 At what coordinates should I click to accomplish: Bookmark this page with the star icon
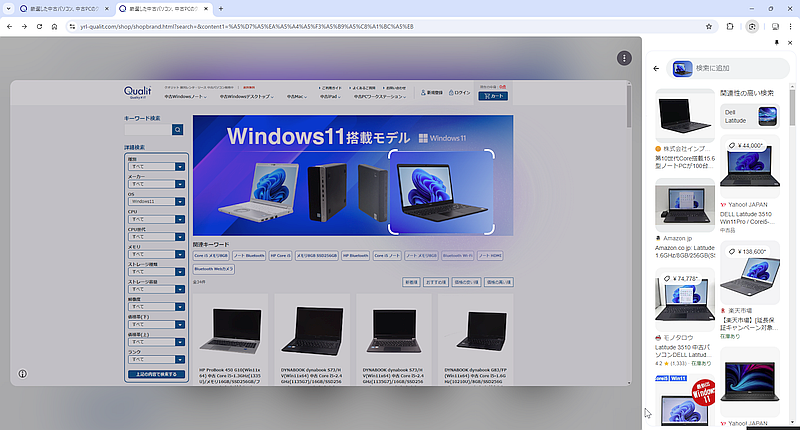pos(709,27)
